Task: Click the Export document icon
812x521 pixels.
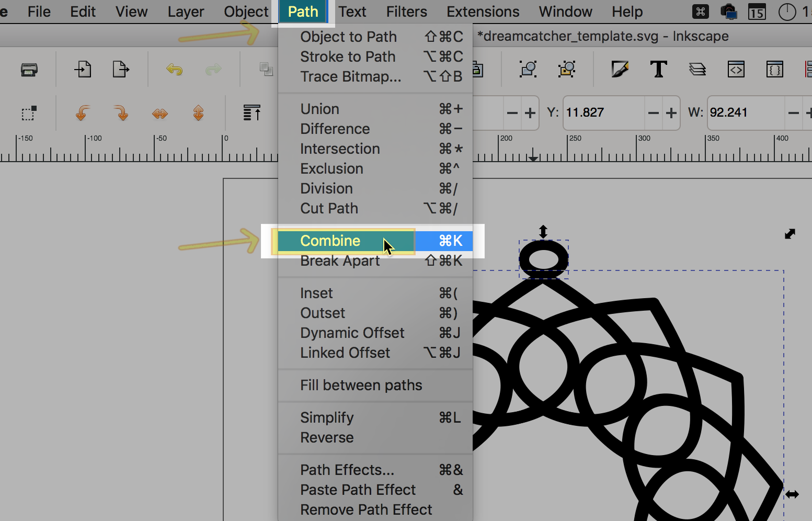Action: (121, 69)
